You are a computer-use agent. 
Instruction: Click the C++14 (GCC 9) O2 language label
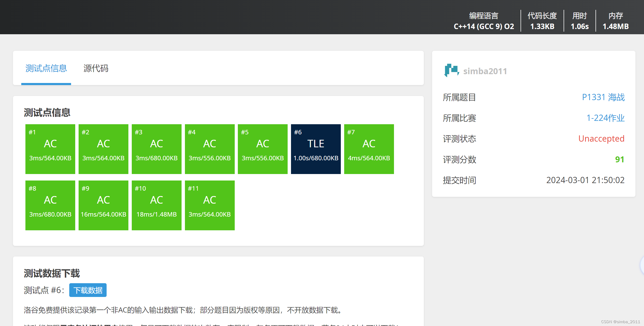coord(484,26)
